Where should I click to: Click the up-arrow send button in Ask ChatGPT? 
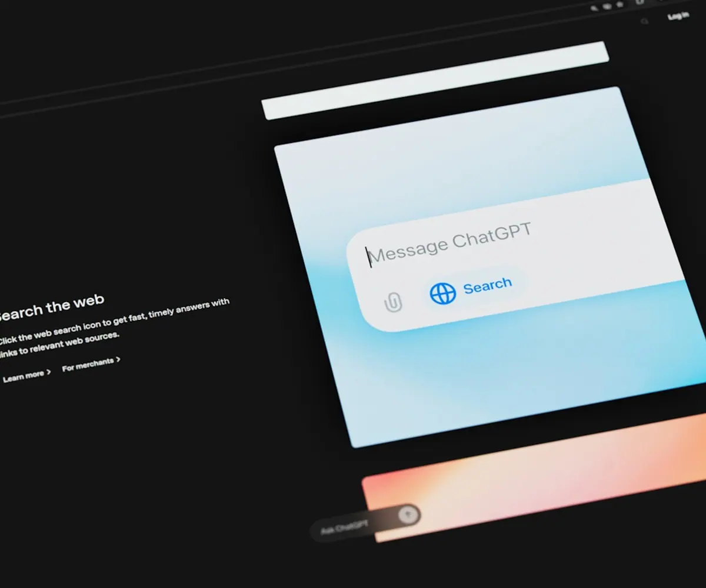[408, 515]
